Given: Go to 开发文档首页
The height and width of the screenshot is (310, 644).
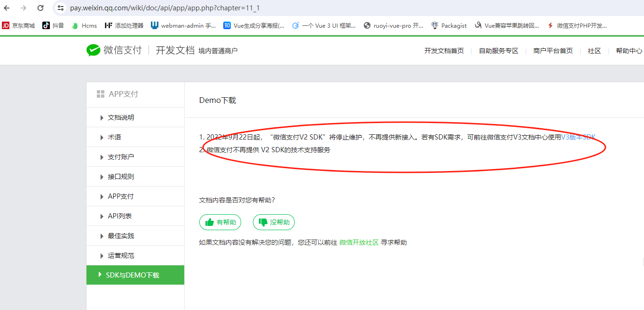Looking at the screenshot, I should [444, 51].
